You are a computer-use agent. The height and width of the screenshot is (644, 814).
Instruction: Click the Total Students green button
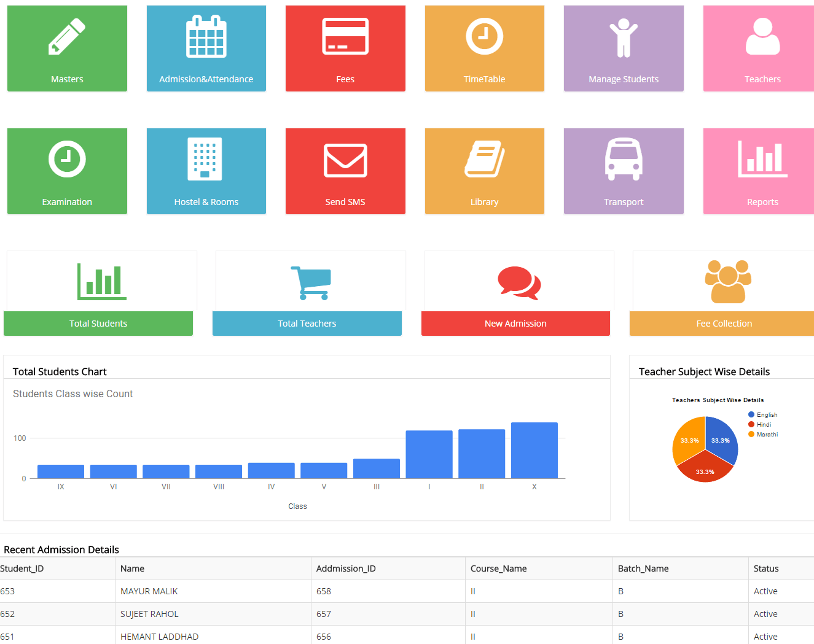[x=98, y=324]
